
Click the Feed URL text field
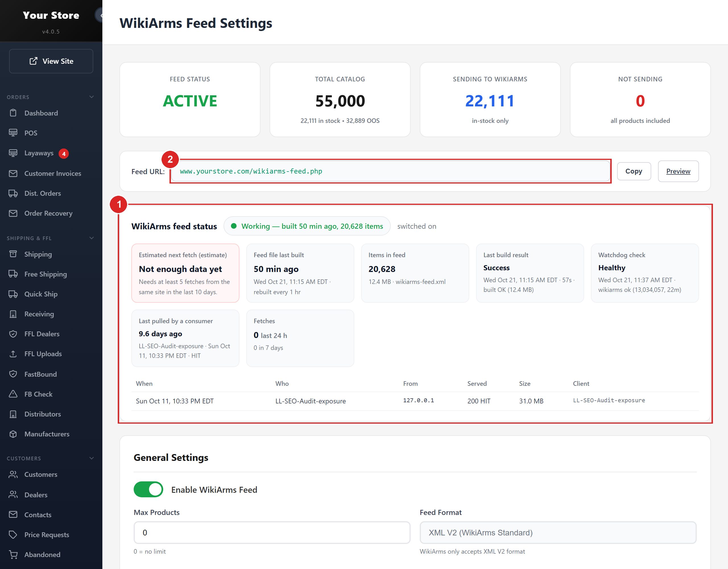click(391, 171)
